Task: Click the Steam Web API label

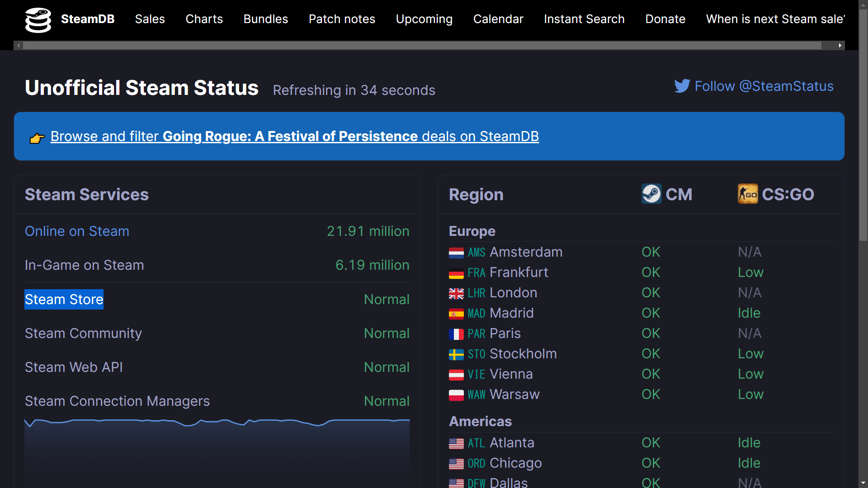Action: 74,367
